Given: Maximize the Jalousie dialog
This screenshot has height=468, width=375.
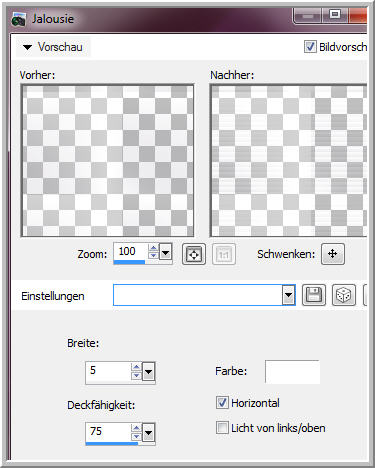Looking at the screenshot, I should [335, 15].
